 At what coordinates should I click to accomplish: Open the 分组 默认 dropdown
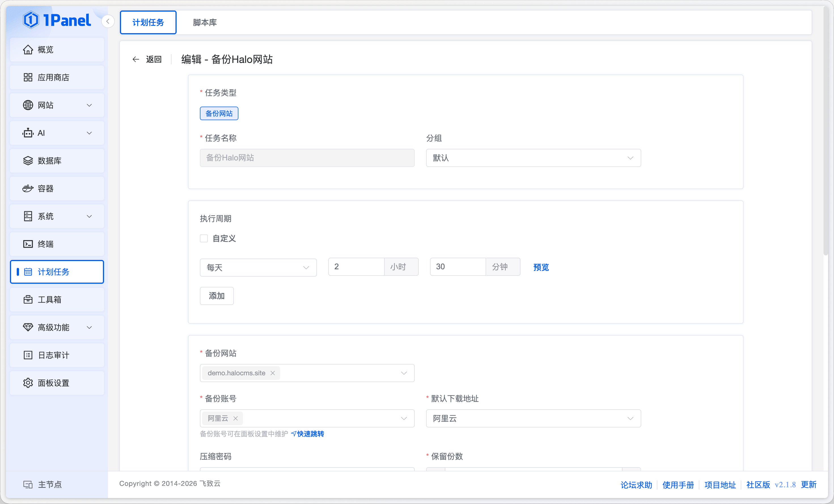[533, 158]
